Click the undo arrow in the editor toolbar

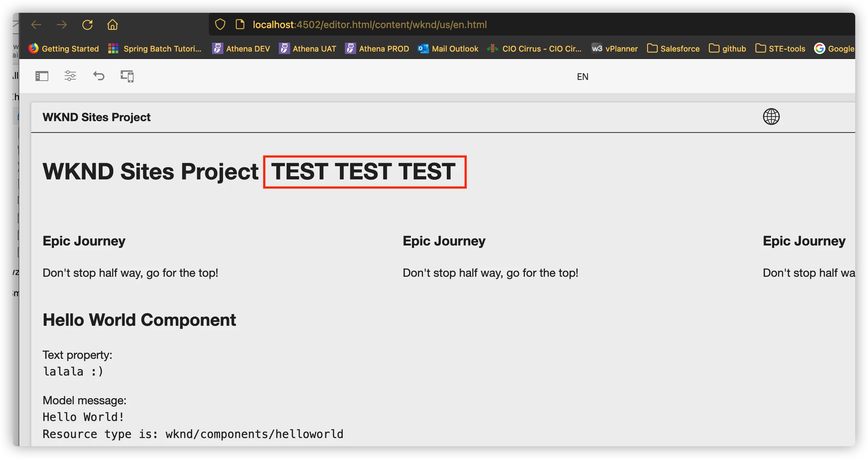point(99,76)
